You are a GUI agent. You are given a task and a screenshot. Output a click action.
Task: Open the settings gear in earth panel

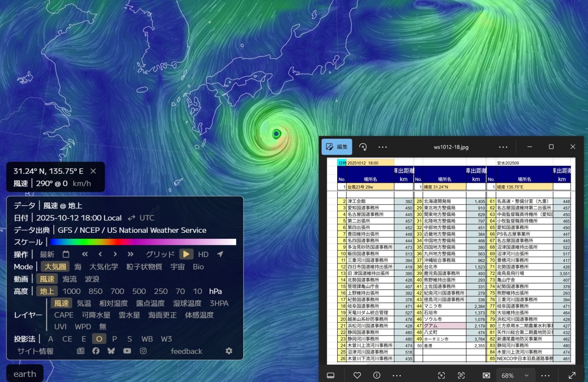click(x=229, y=351)
